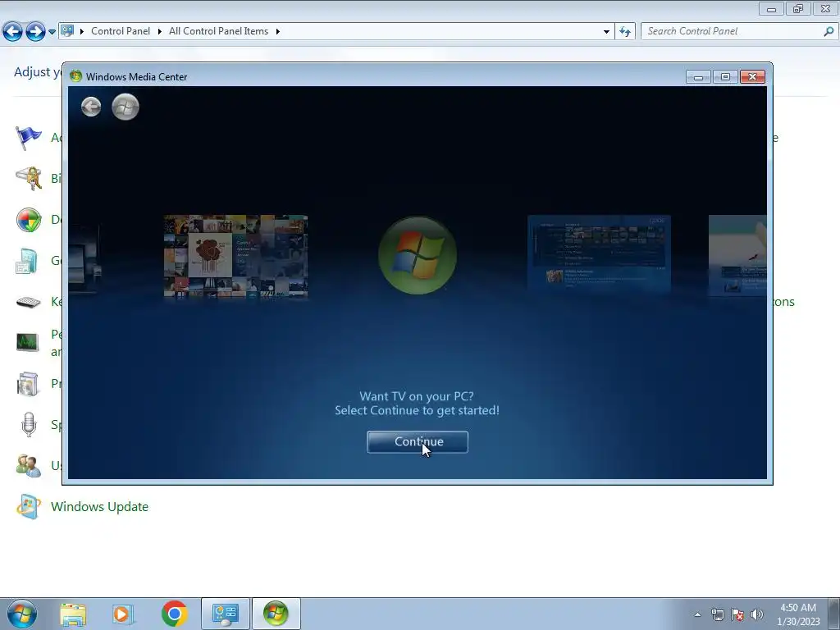Click taskbar clock showing 4:50 AM
Image resolution: width=840 pixels, height=630 pixels.
797,614
